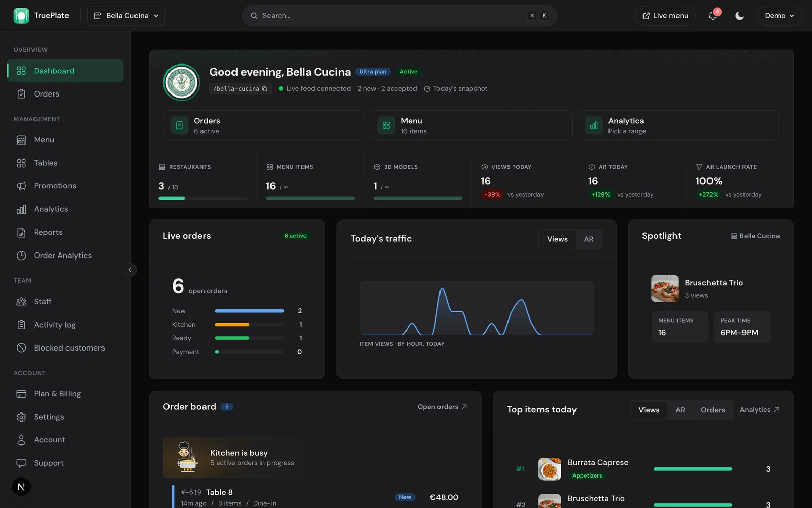Copy the /bella-cucina slug icon

(265, 89)
